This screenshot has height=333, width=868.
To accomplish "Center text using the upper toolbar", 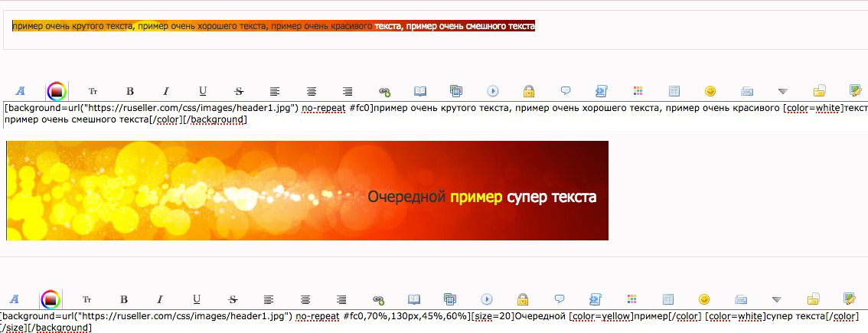I will (x=312, y=91).
